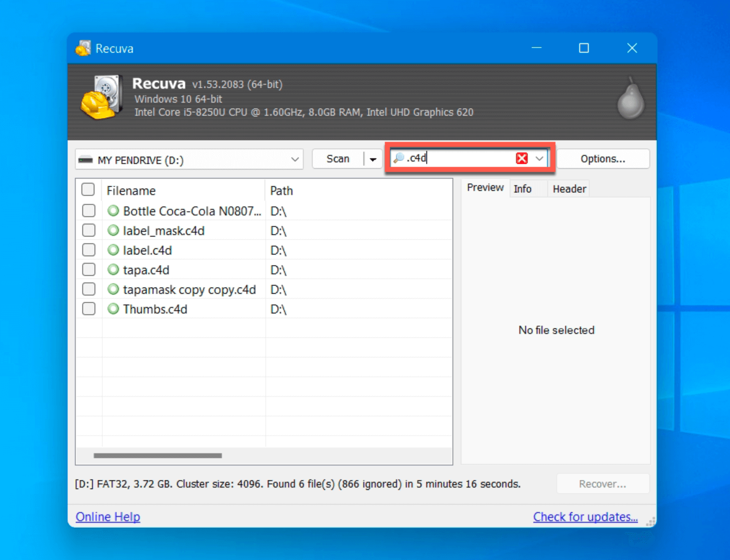Click the status text about found files
This screenshot has height=560, width=730.
coord(298,484)
